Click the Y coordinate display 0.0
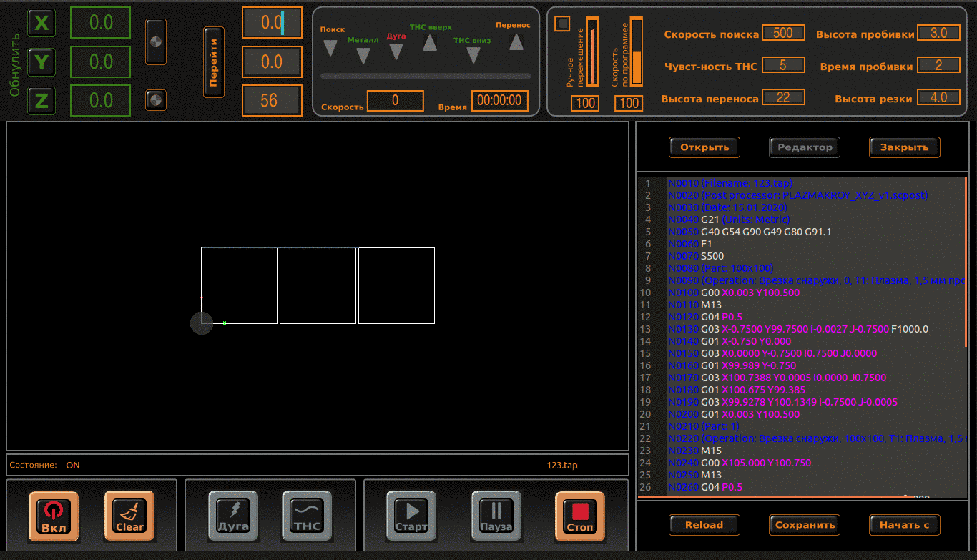 (x=101, y=62)
